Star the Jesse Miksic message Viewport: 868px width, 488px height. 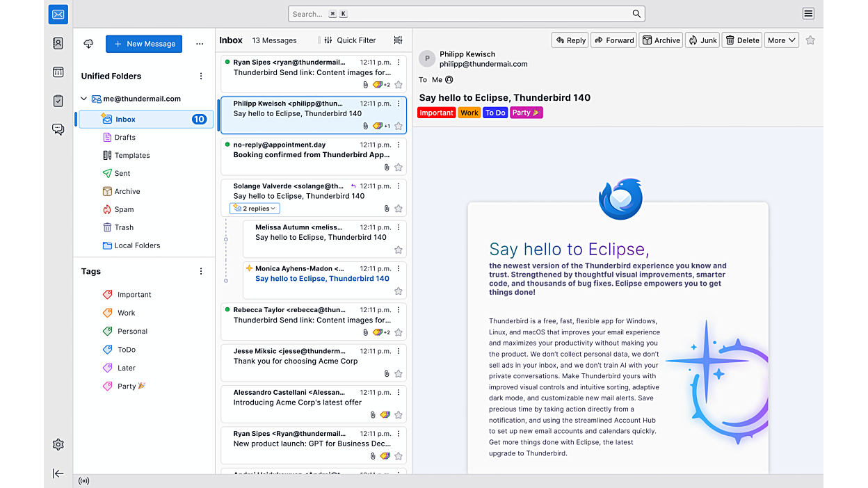tap(399, 373)
